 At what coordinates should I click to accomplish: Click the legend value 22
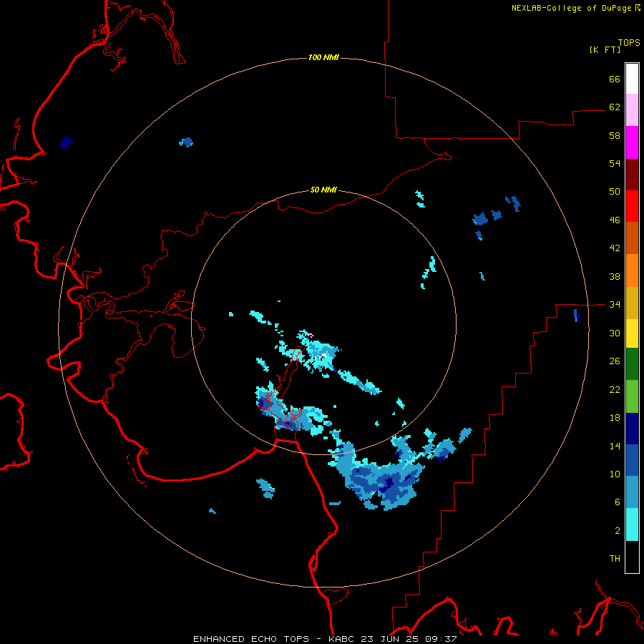tap(615, 389)
